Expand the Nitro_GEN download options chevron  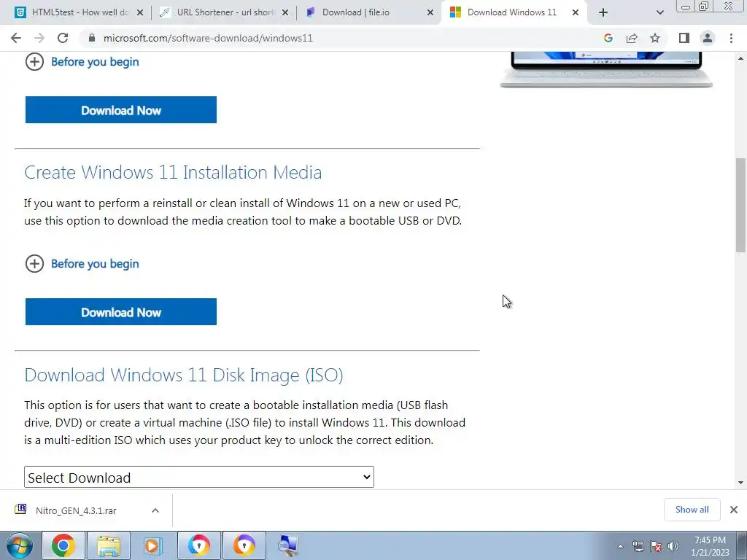click(x=155, y=510)
